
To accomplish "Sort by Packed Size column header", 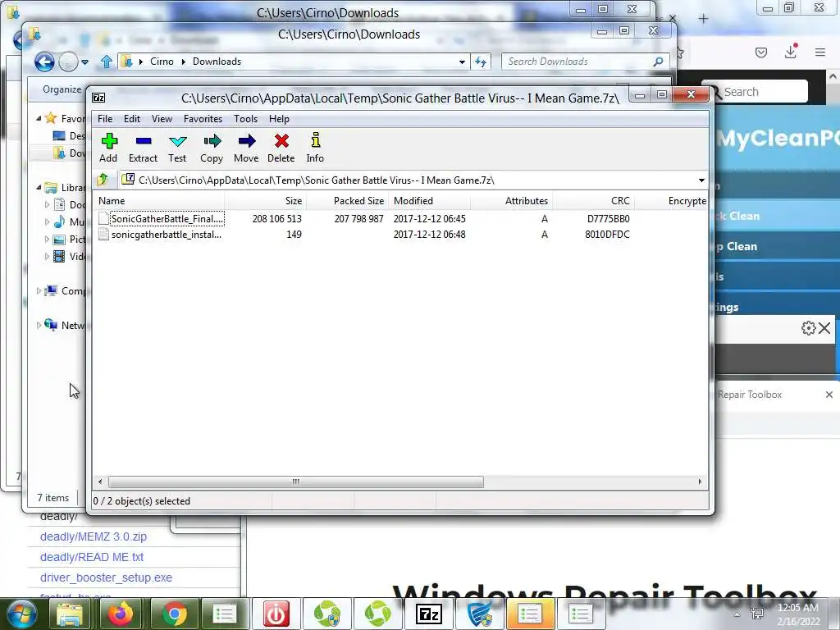I will 348,201.
